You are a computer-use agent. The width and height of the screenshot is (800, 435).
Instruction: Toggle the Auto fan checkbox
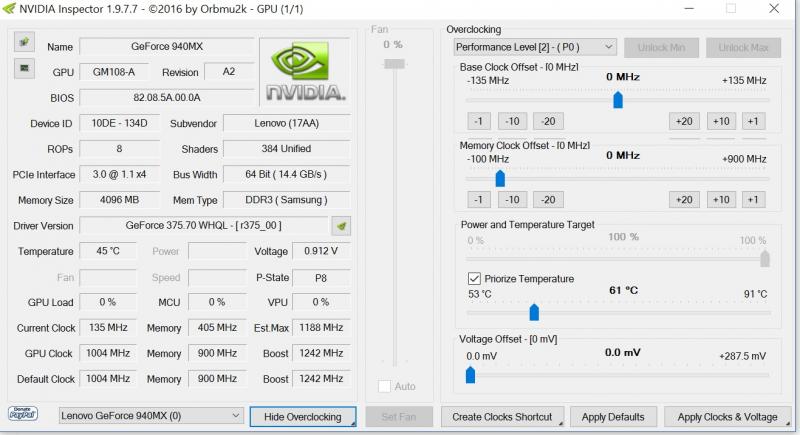click(x=384, y=387)
